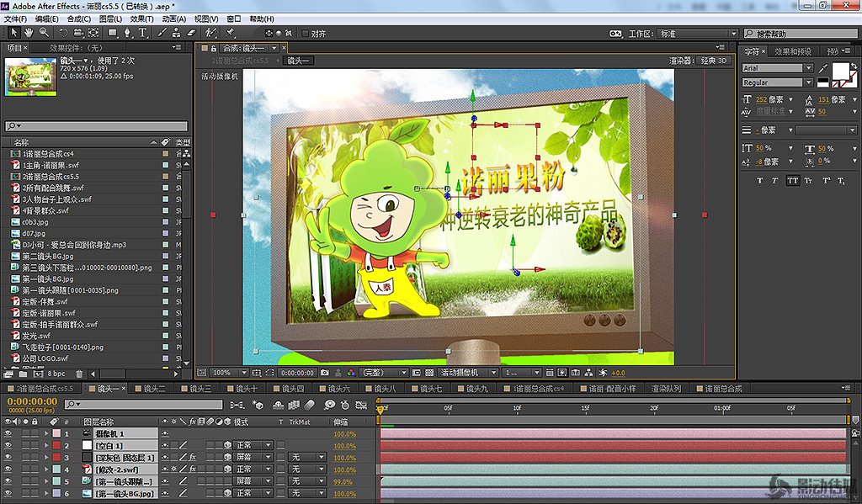Click the 搜索帮助 search help field
This screenshot has height=504, width=862.
(x=800, y=34)
